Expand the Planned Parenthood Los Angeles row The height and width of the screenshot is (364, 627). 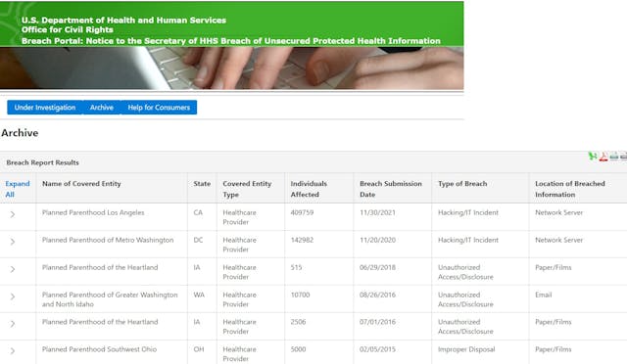click(13, 214)
